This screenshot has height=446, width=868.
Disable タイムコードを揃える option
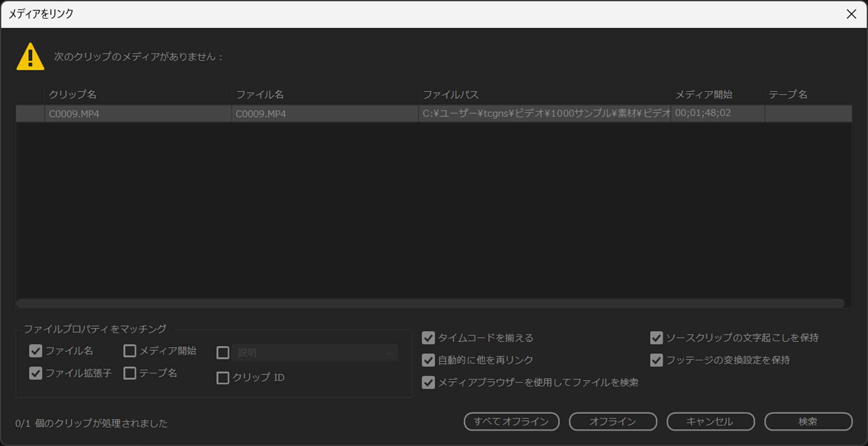coord(428,338)
